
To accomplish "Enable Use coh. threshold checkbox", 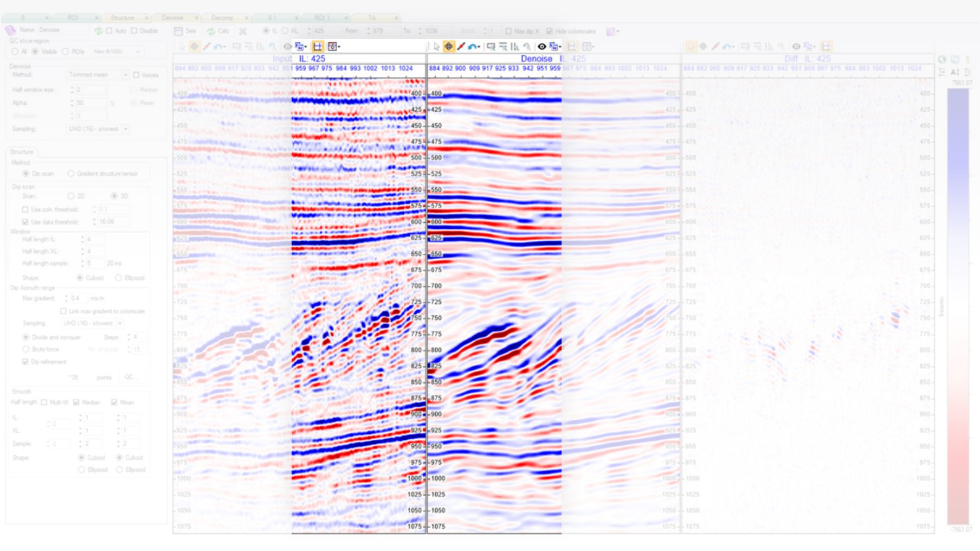I will pyautogui.click(x=25, y=209).
